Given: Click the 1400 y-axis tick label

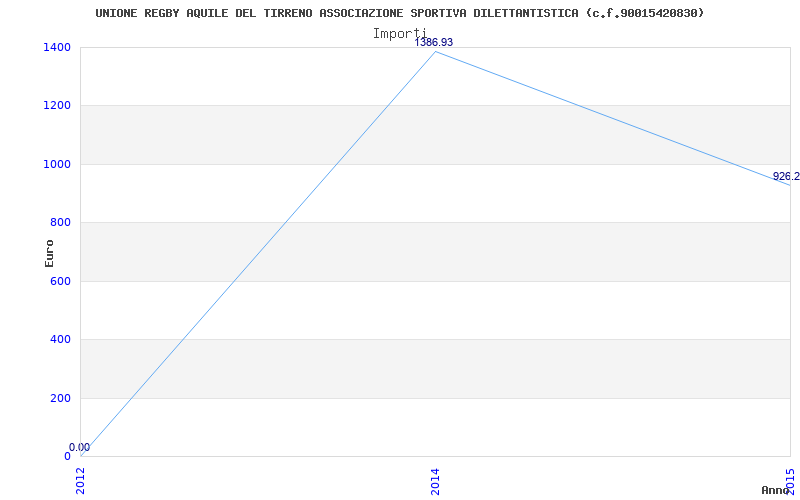Looking at the screenshot, I should point(58,47).
